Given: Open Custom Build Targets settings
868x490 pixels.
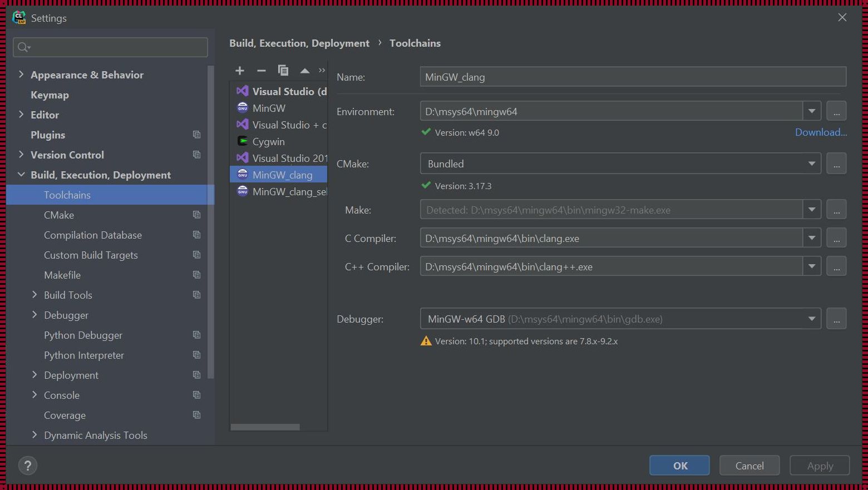Looking at the screenshot, I should (x=91, y=255).
